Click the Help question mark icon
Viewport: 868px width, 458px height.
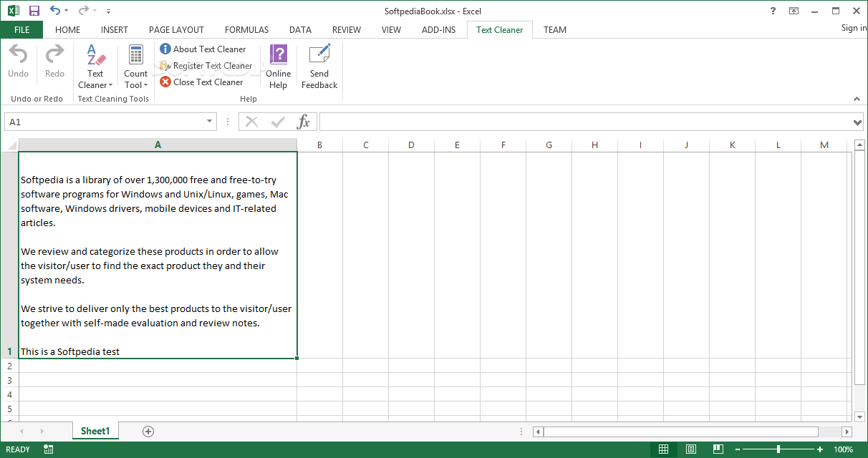773,11
